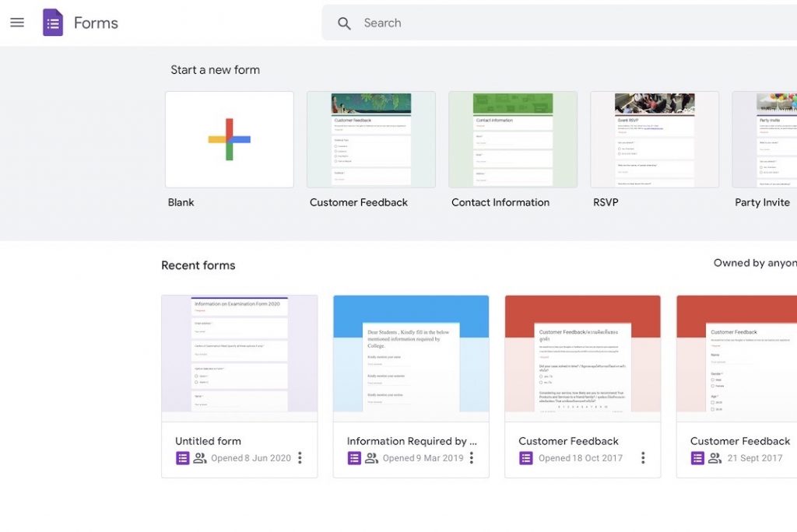This screenshot has height=532, width=797.
Task: Click the purple Forms logo icon
Action: 53,23
